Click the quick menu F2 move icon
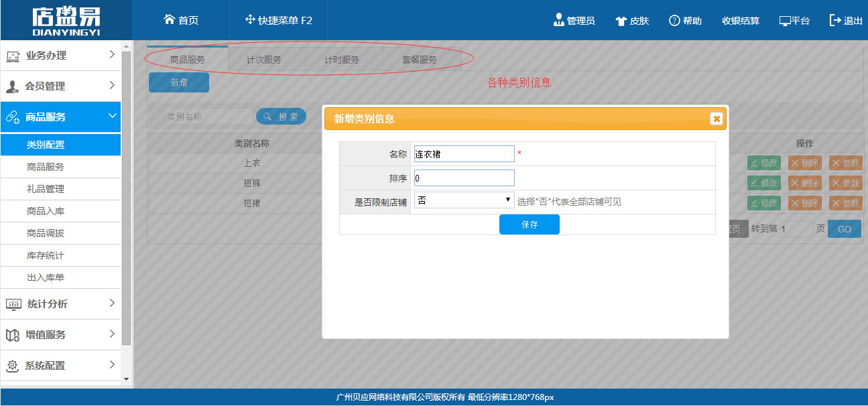The image size is (868, 406). 250,20
